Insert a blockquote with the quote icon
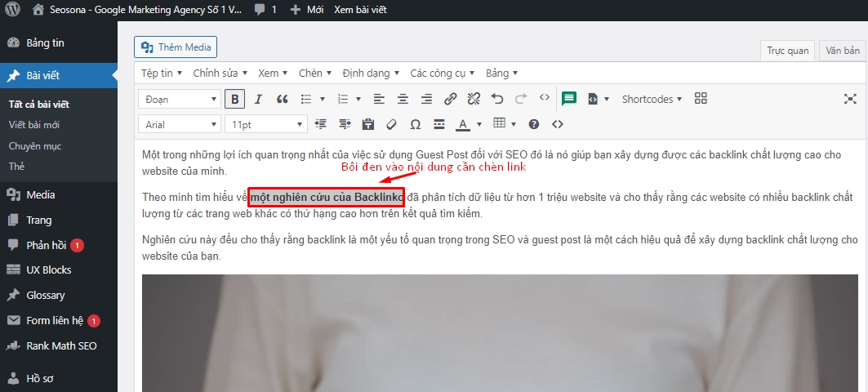Screen dimensions: 868x392 [283, 99]
